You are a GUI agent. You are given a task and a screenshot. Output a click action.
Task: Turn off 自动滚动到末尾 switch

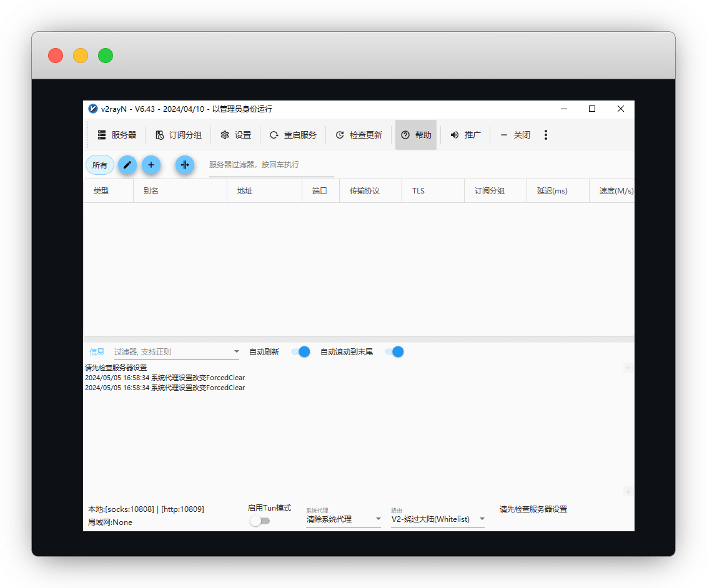[x=394, y=352]
